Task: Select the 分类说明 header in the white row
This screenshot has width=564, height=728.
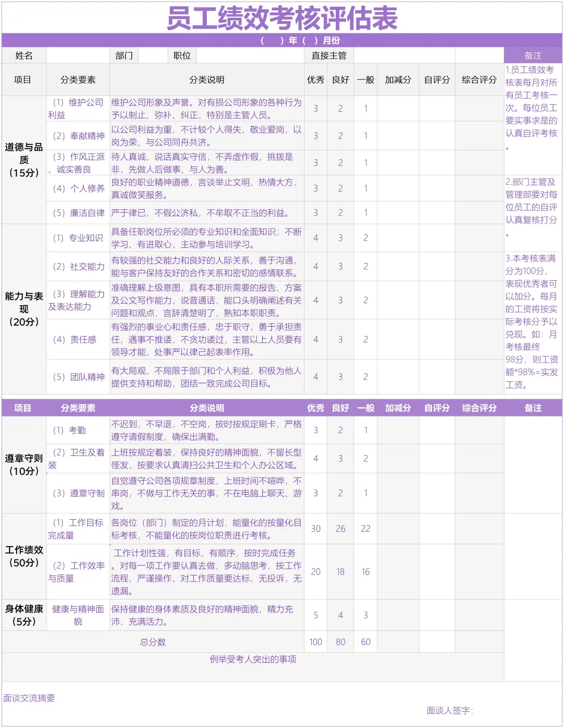Action: click(x=207, y=80)
